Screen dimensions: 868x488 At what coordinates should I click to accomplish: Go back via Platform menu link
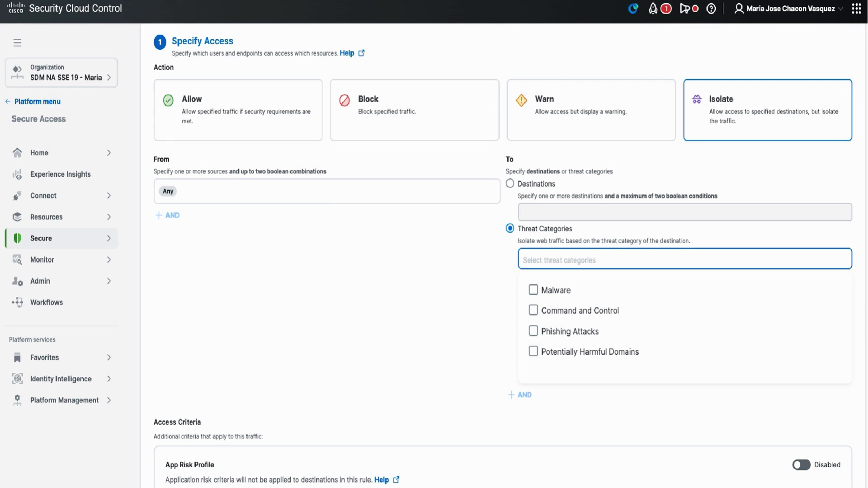click(33, 102)
